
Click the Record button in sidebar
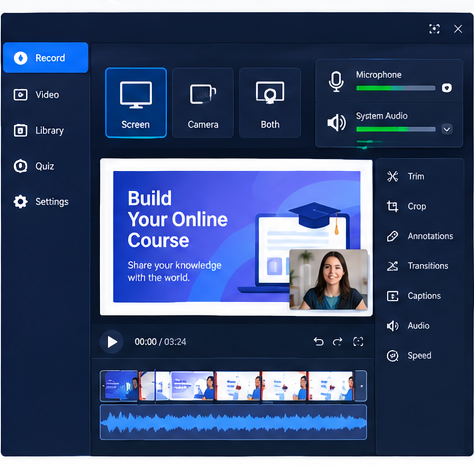(46, 58)
